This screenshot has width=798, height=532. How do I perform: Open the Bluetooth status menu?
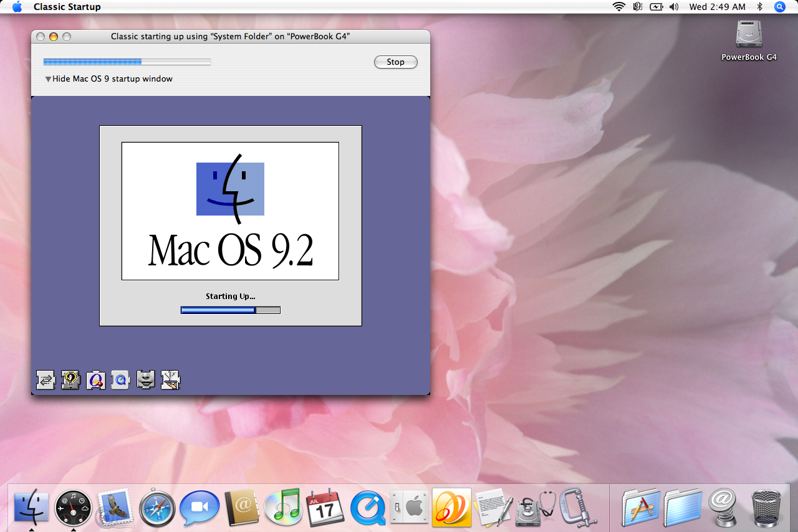click(759, 7)
